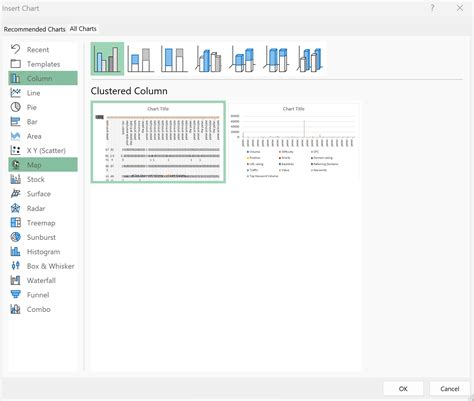Choose the Surface category label
The image size is (474, 401).
coord(39,194)
